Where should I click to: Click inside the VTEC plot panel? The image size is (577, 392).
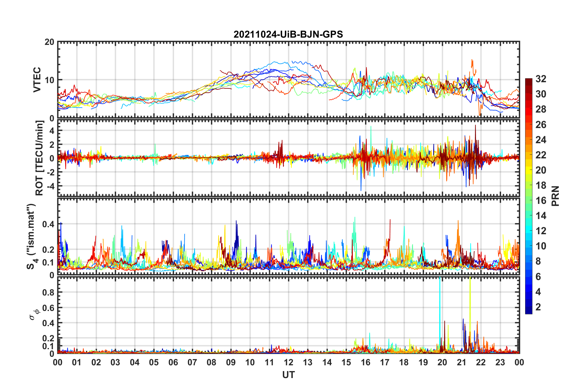(288, 80)
